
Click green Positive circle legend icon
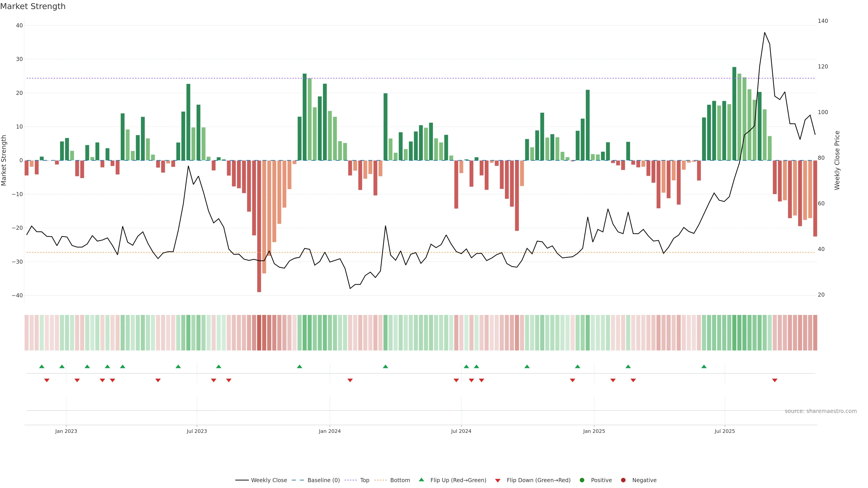click(582, 480)
